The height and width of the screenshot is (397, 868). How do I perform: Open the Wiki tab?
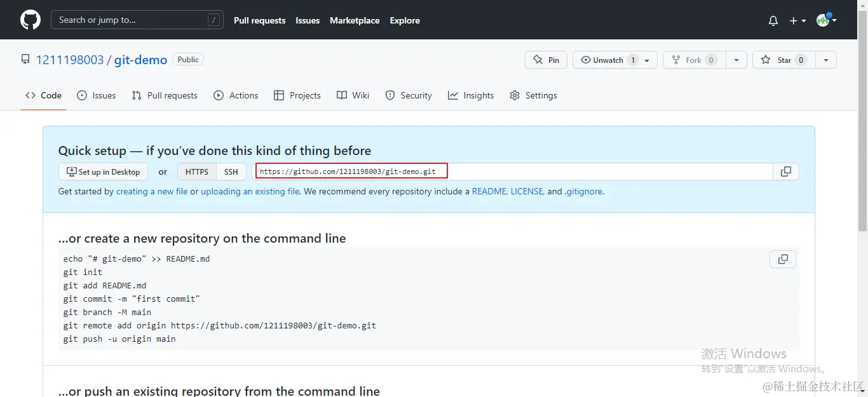tap(353, 95)
